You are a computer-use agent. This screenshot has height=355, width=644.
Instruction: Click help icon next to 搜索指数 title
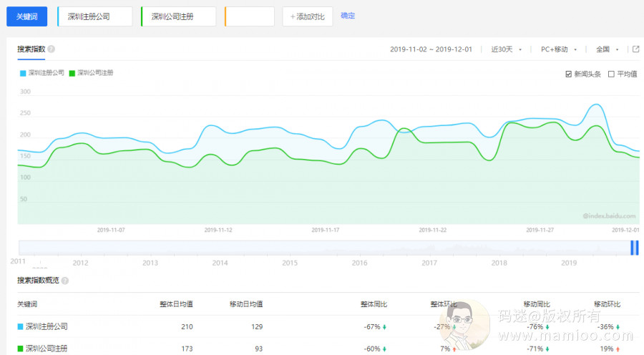tap(52, 49)
